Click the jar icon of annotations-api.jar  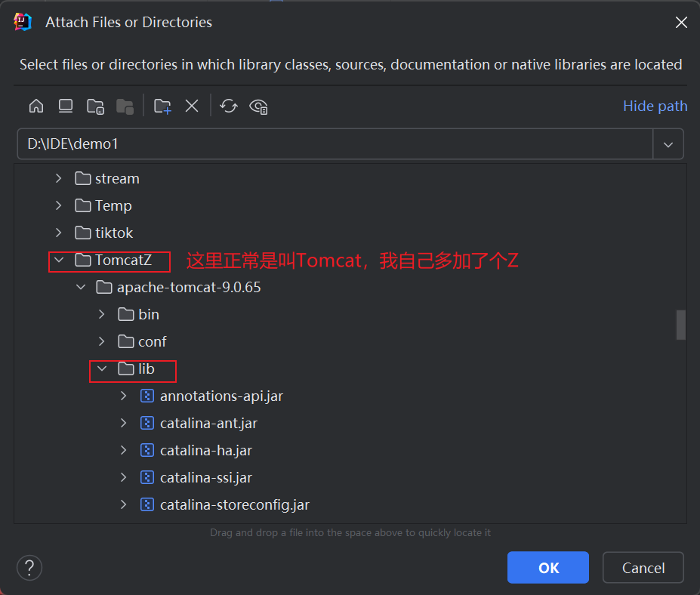(147, 396)
